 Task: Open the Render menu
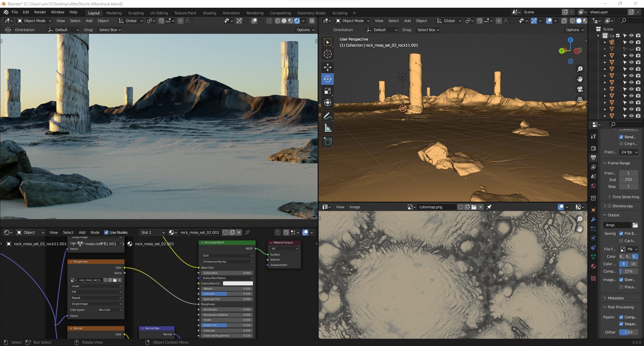click(40, 12)
